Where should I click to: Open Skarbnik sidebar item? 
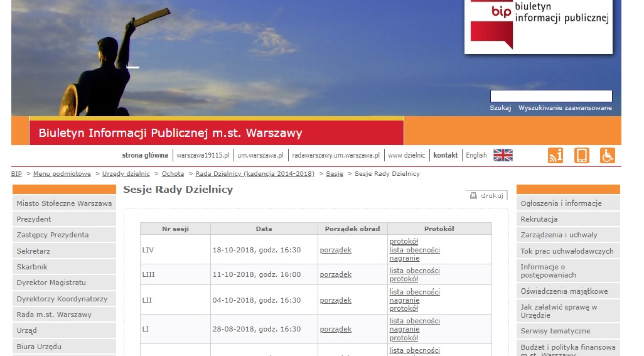[64, 266]
